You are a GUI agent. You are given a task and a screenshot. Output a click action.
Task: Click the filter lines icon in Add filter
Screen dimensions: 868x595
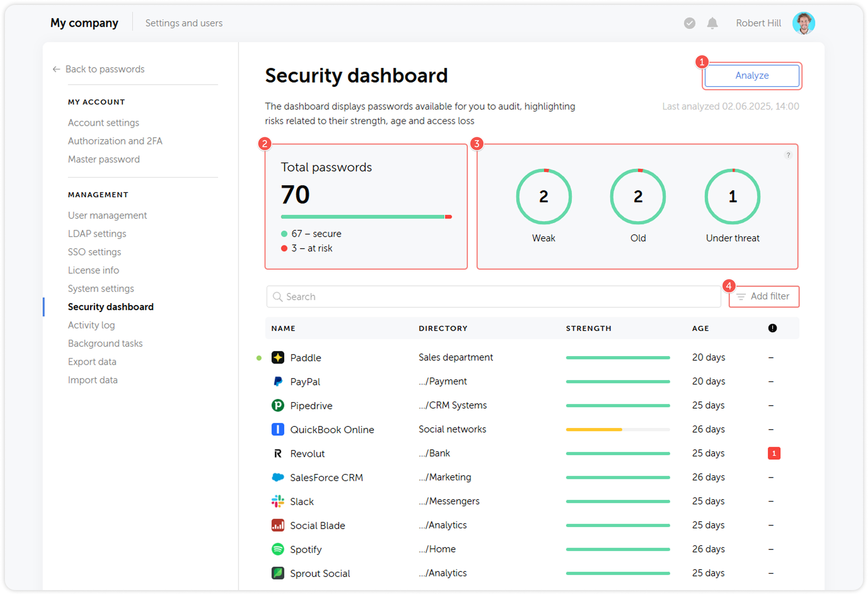point(741,297)
